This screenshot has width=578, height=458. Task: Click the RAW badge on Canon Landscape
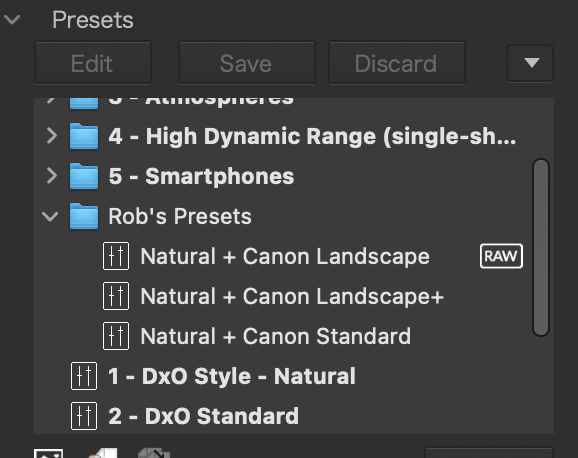pos(501,256)
